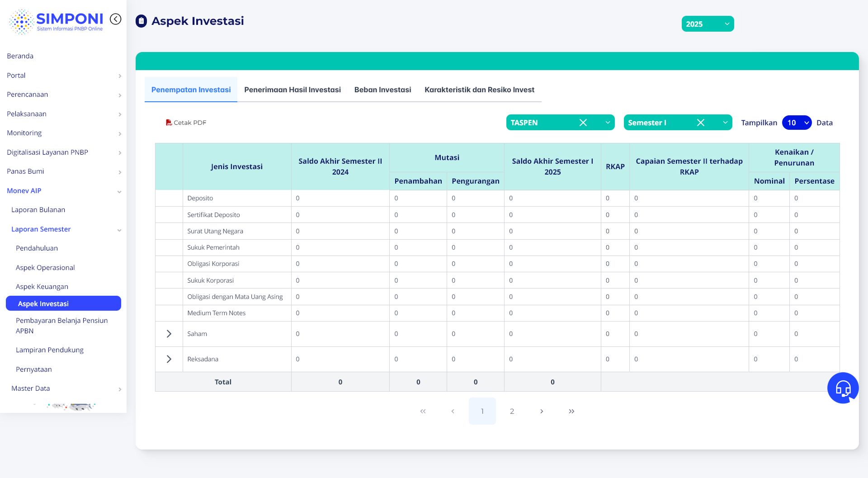
Task: Expand the Perencanaan sidebar menu
Action: coord(63,95)
